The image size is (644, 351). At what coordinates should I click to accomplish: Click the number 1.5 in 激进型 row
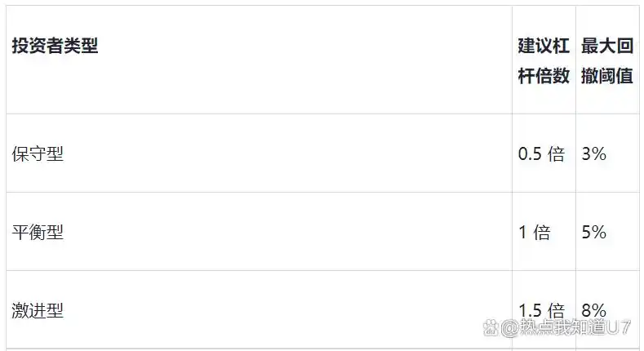coord(531,311)
